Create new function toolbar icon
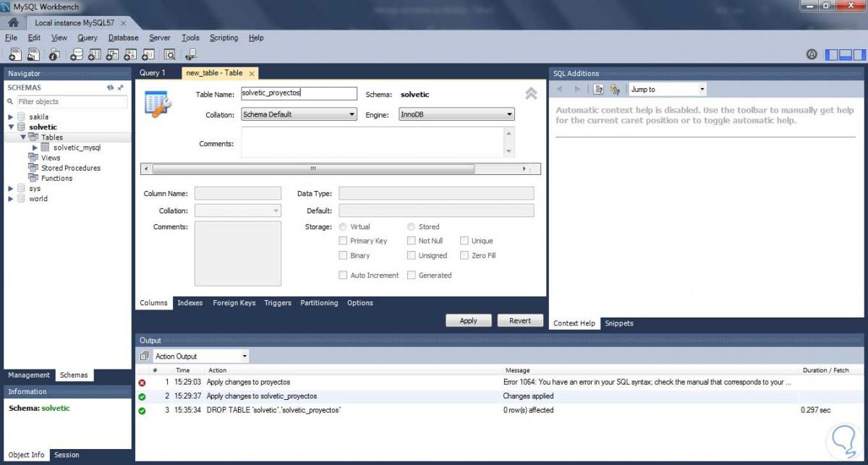 [148, 54]
